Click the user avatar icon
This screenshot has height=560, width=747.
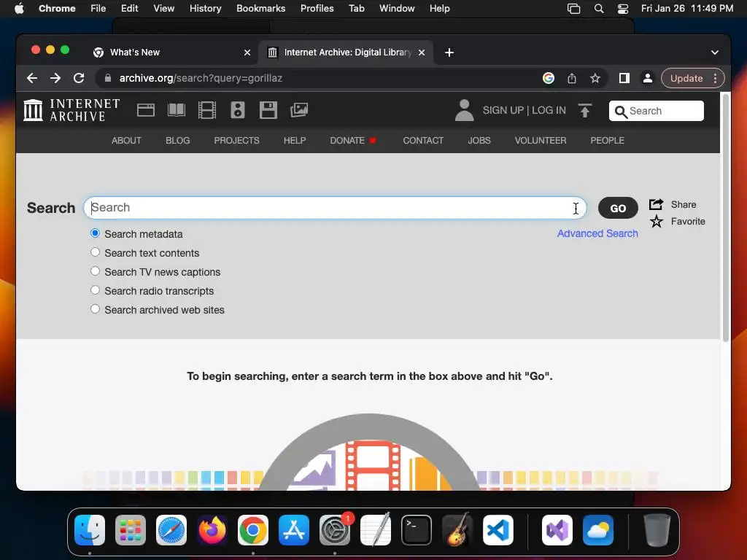pos(464,110)
